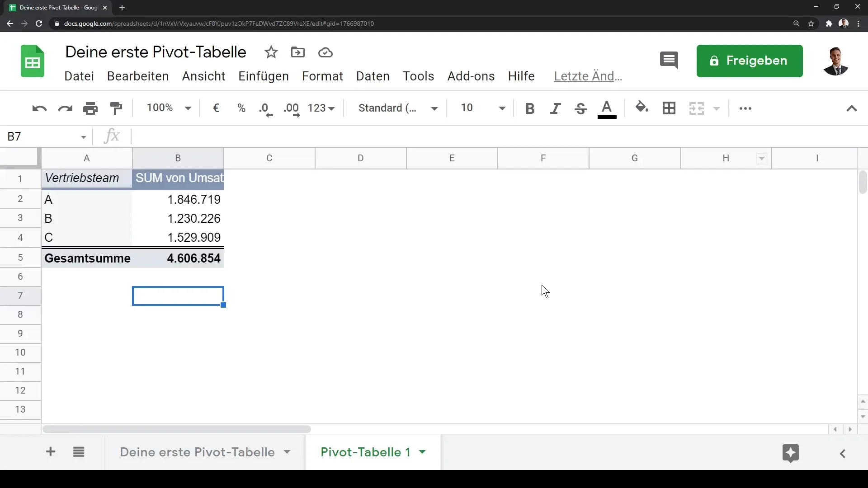Open the Bearbeiten menu
The image size is (868, 488).
[138, 76]
